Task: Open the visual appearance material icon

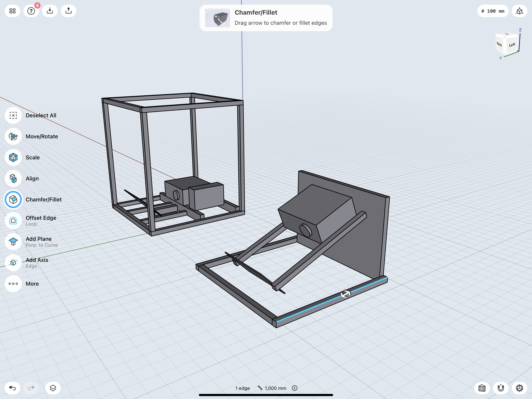Action: [482, 388]
